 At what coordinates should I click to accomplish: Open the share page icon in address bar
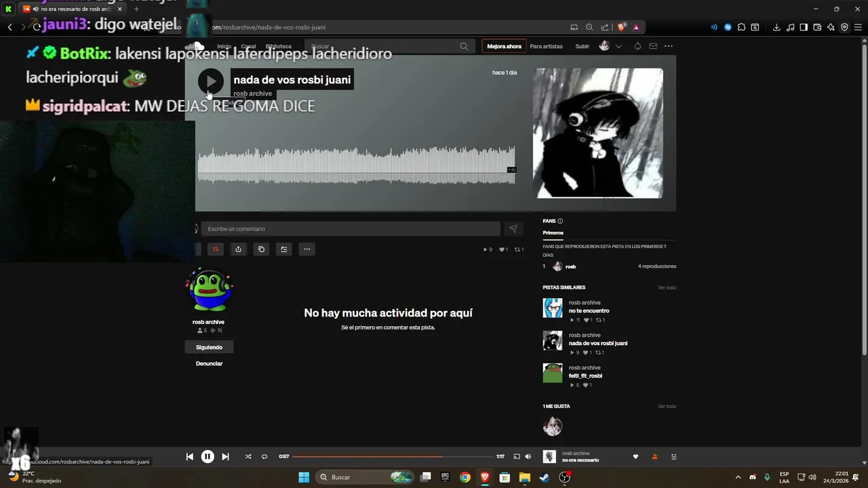(x=605, y=27)
